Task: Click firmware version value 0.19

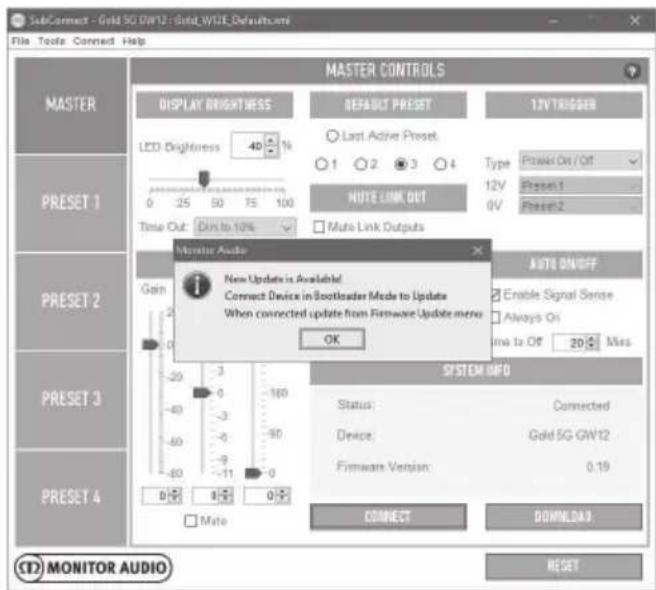Action: point(598,467)
